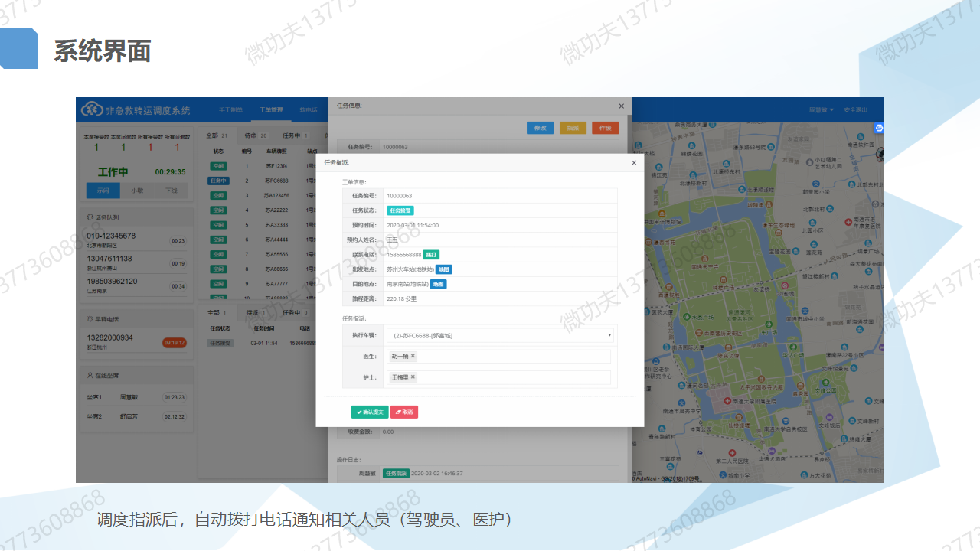This screenshot has width=980, height=551.
Task: Click 安全退出 to log out
Action: click(x=857, y=109)
